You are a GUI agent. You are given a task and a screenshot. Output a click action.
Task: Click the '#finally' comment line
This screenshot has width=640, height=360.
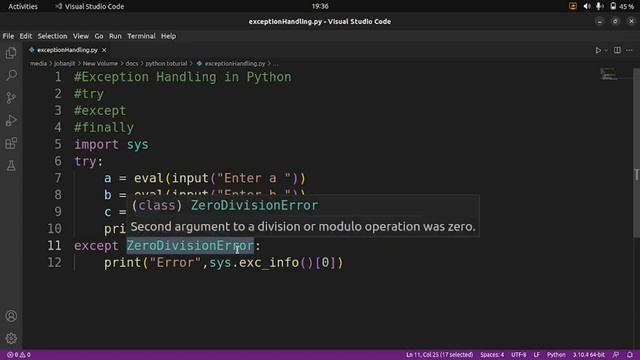[104, 127]
